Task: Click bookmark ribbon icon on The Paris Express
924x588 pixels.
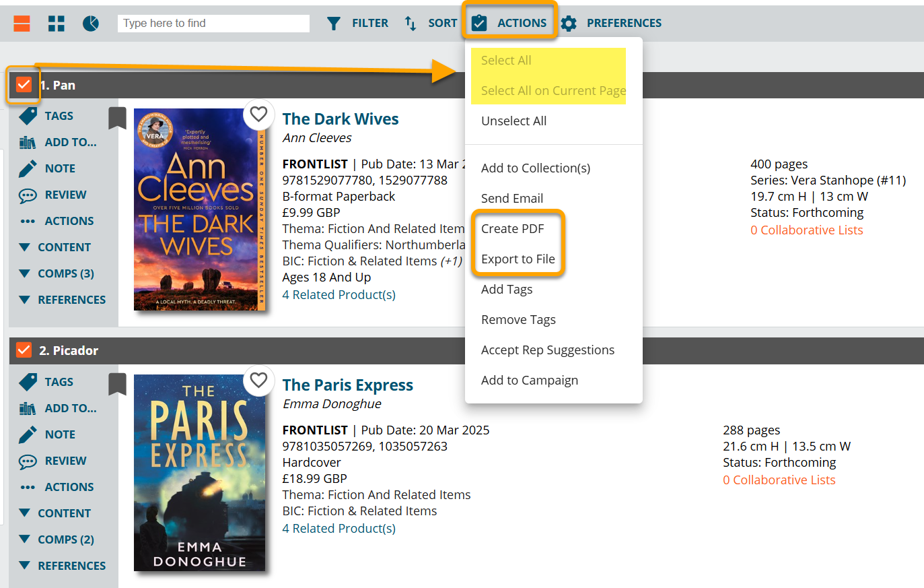Action: pos(117,384)
